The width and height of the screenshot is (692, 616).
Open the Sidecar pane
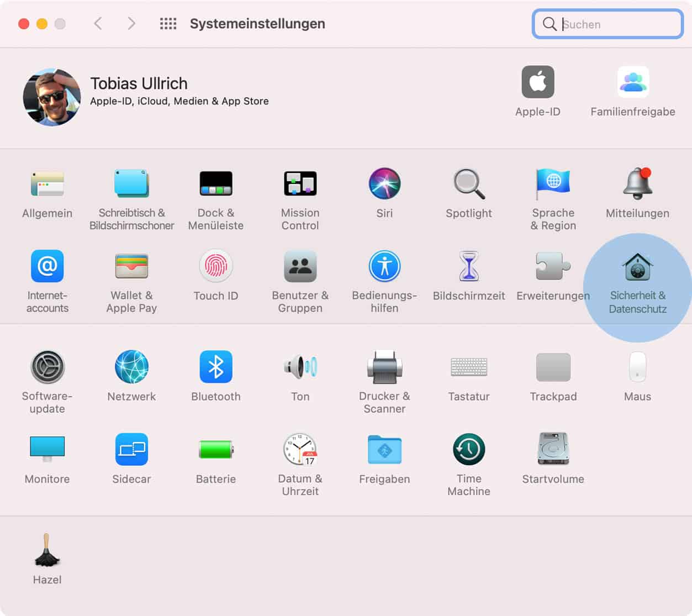131,449
